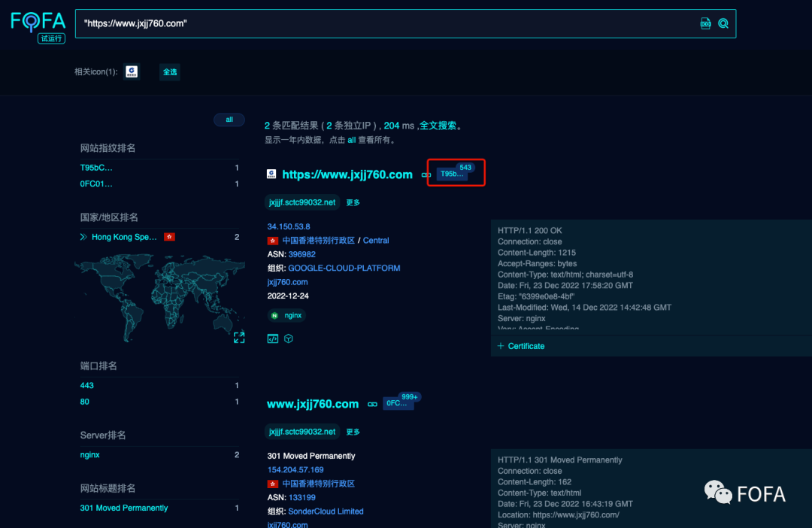
Task: Open https://www.jxjj760.com result link
Action: coord(347,174)
